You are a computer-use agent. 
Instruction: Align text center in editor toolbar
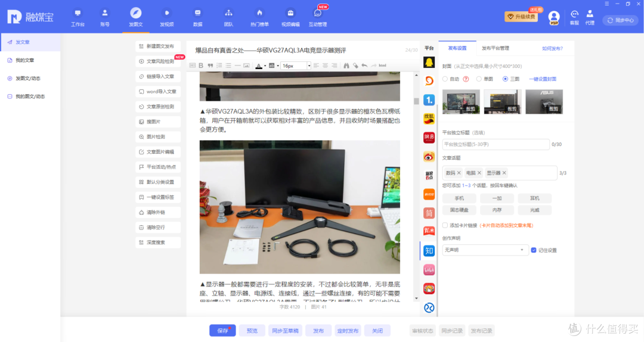coord(326,66)
